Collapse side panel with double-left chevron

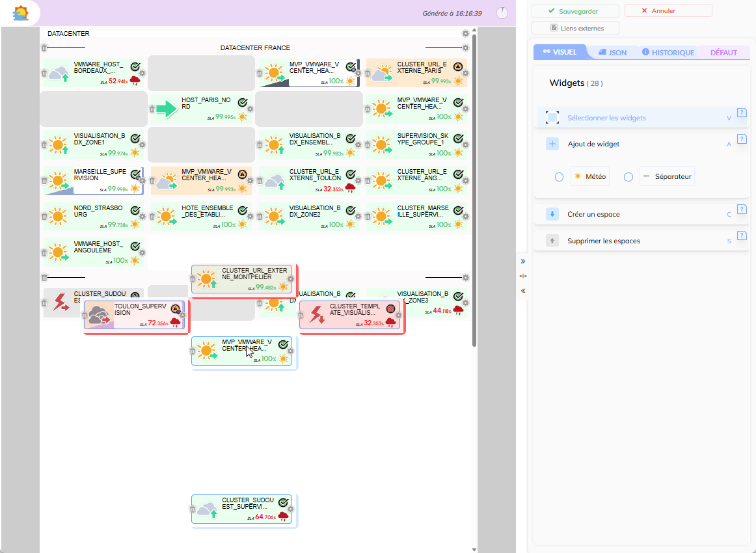coord(523,291)
